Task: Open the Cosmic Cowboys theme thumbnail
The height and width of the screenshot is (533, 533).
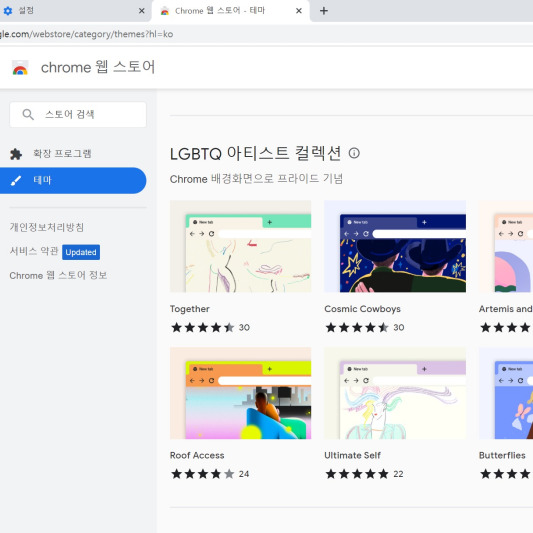Action: 395,246
